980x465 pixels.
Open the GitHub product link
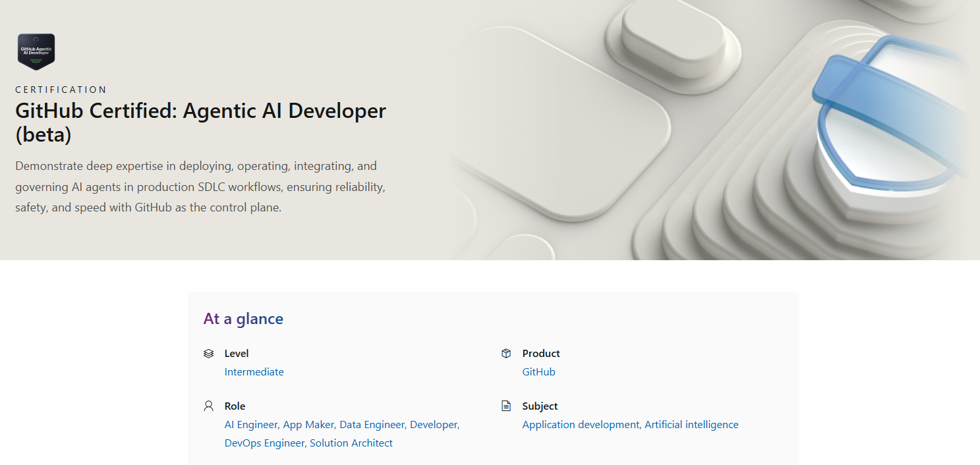tap(539, 372)
